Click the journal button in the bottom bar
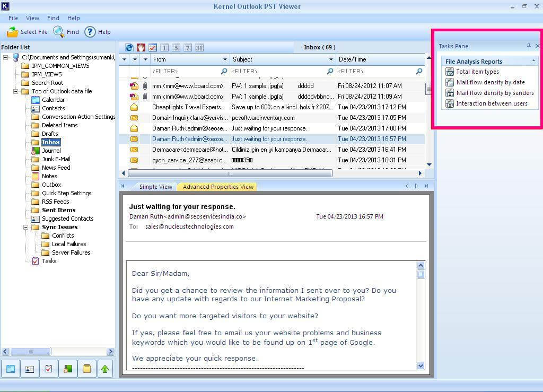 pyautogui.click(x=68, y=369)
